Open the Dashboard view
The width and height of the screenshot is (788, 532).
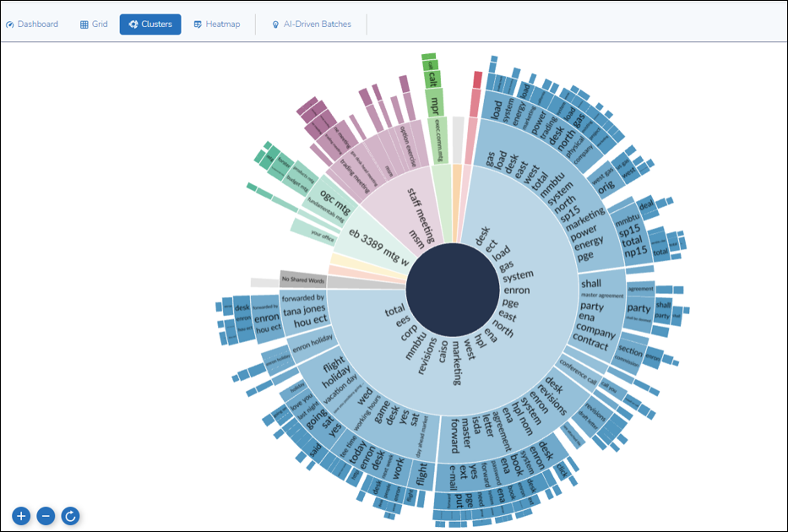32,24
